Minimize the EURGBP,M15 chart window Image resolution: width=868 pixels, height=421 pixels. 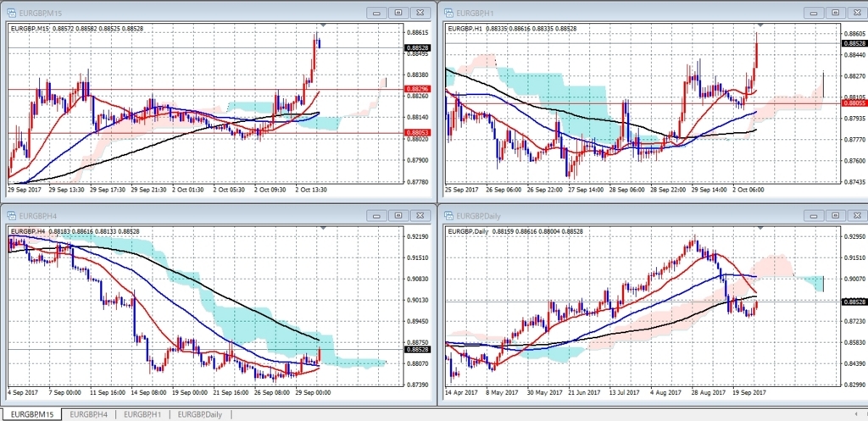[x=377, y=12]
